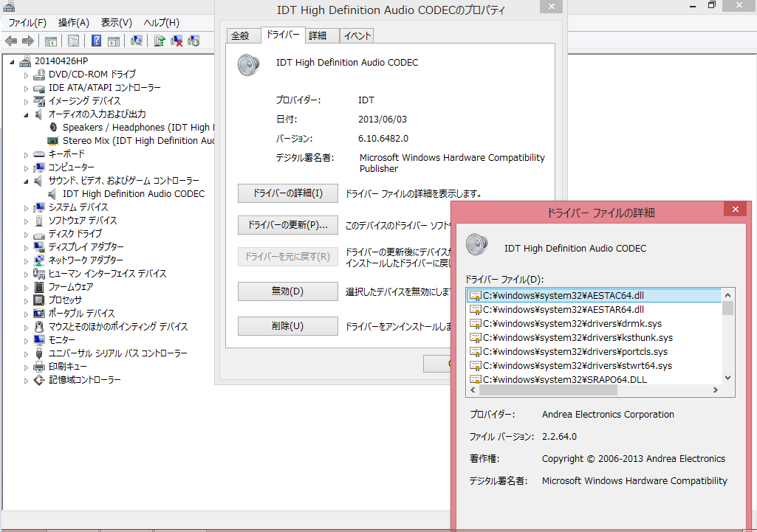Screen dimensions: 757x532
Task: Expand the モニター node
Action: tap(26, 341)
